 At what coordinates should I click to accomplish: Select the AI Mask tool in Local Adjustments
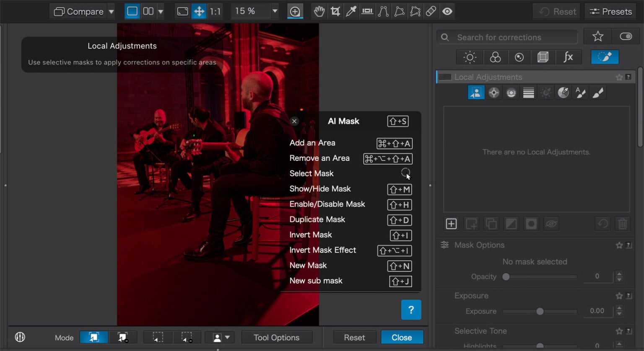point(476,92)
